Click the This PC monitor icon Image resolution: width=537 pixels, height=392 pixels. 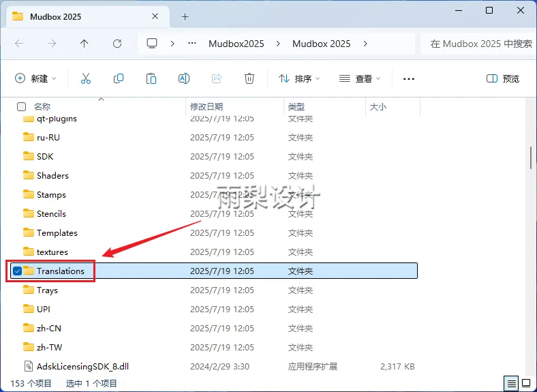pyautogui.click(x=152, y=43)
